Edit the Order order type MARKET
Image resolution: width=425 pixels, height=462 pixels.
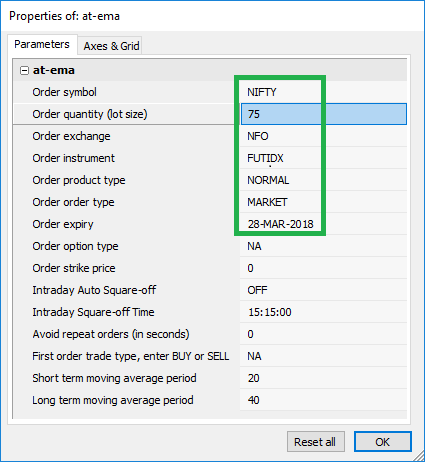tap(323, 202)
